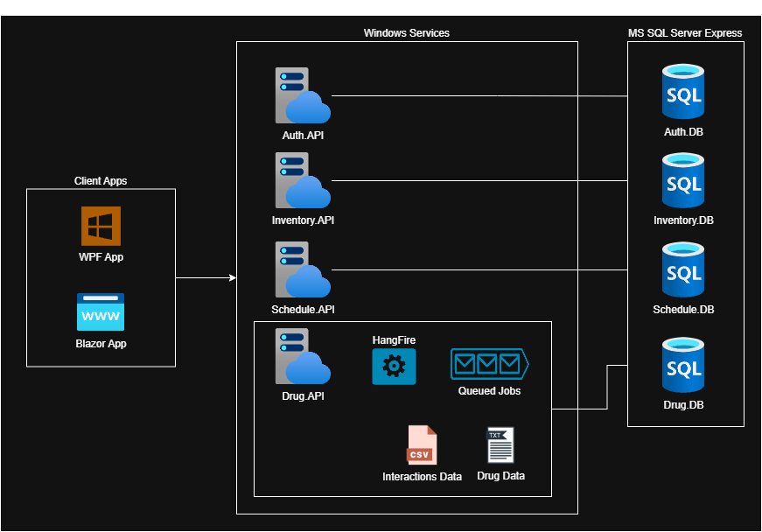Viewport: 762px width, 532px height.
Task: Click the WPF App Windows icon
Action: [101, 226]
